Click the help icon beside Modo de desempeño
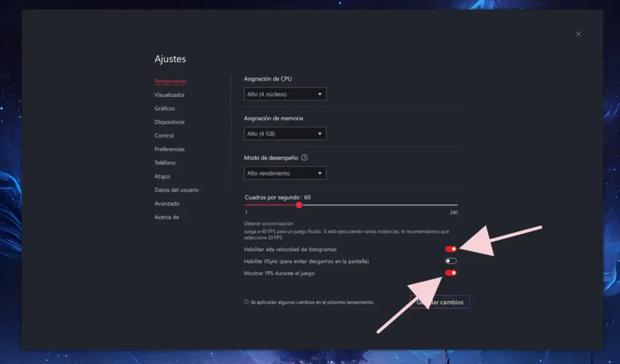Screen dimensions: 620x364 click(305, 158)
